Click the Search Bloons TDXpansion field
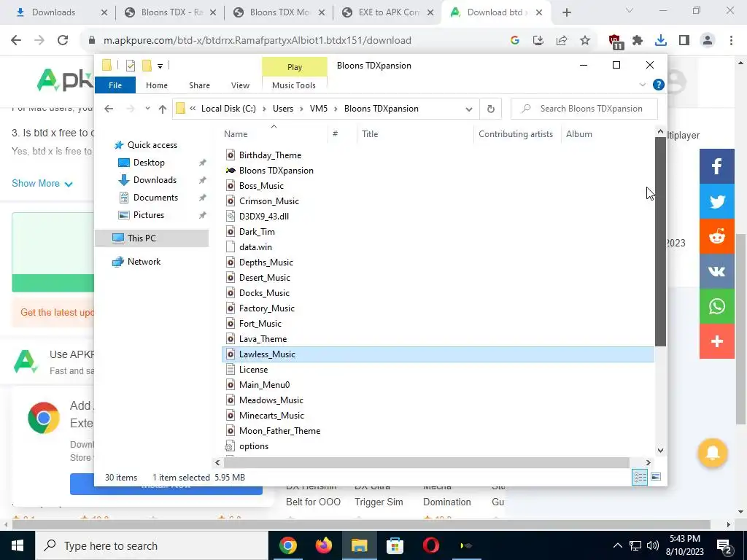This screenshot has width=747, height=560. pyautogui.click(x=584, y=109)
